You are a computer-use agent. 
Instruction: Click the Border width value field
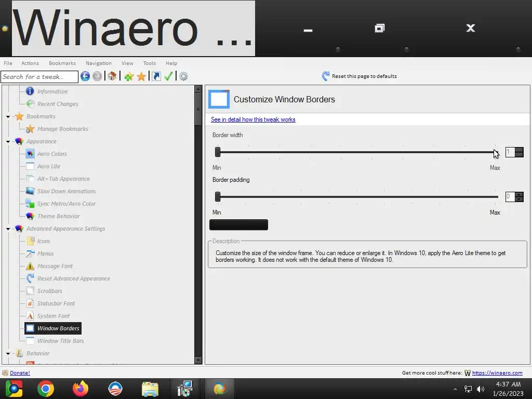click(510, 152)
